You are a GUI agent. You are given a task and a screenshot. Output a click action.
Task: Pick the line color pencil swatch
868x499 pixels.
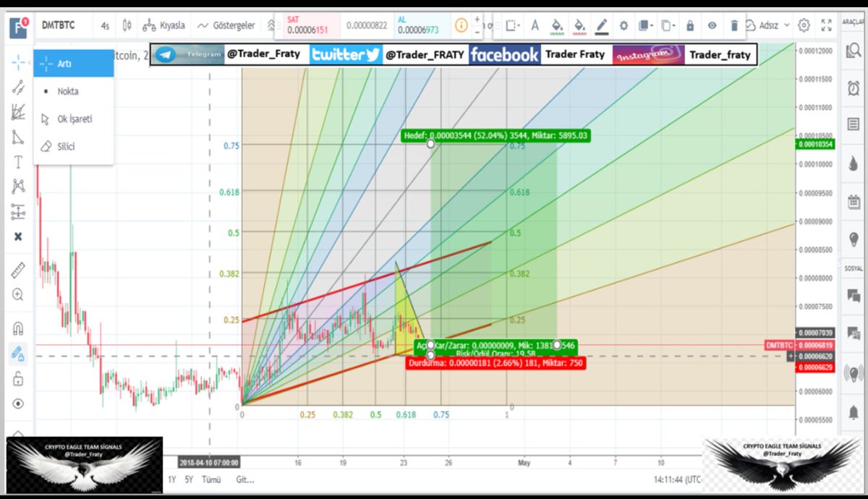tap(602, 26)
